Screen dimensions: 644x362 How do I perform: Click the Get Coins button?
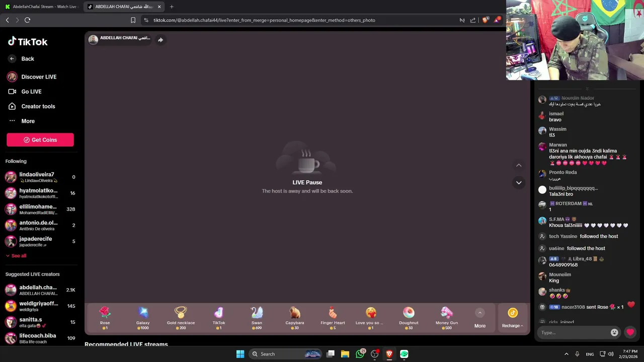pos(40,140)
